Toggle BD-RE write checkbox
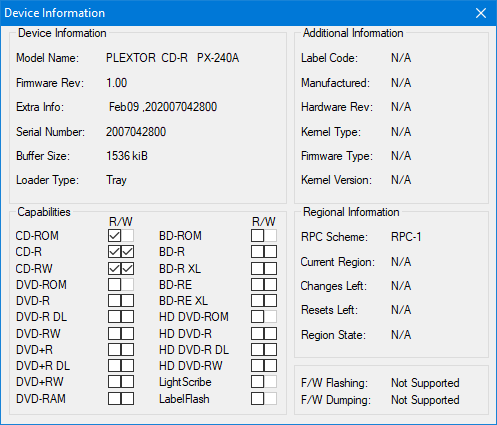 pos(270,285)
